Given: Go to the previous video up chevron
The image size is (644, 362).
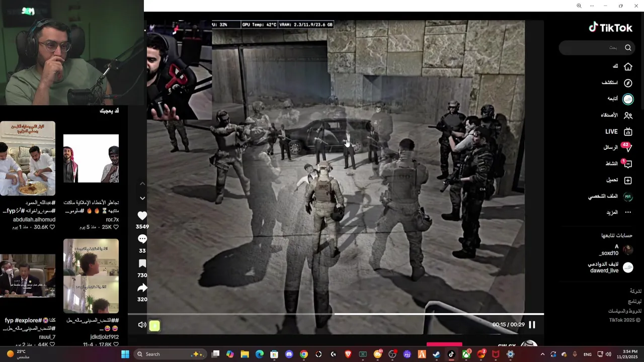Looking at the screenshot, I should click(142, 184).
